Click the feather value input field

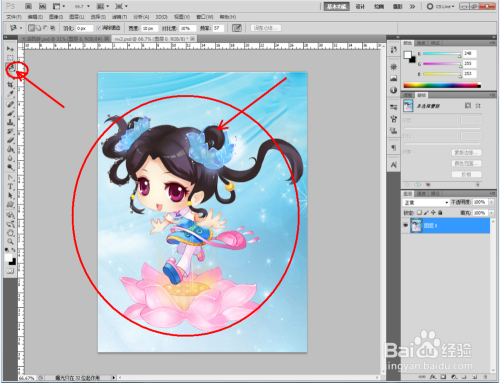coord(84,28)
